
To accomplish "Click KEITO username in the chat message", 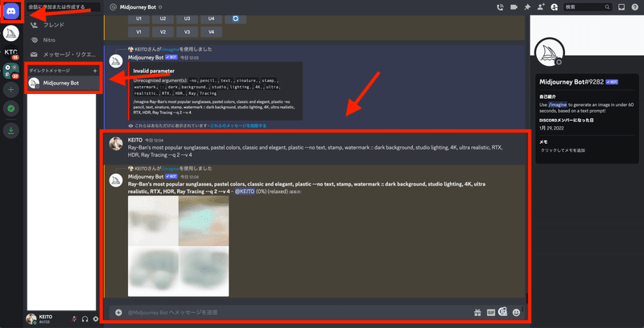I will (x=135, y=140).
